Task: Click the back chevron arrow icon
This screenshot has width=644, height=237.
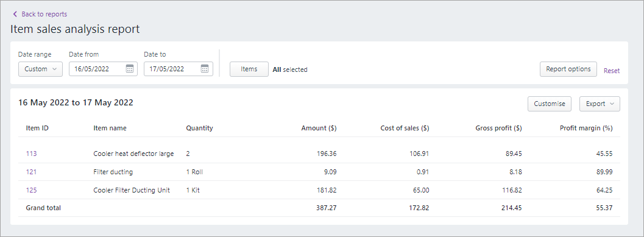Action: click(x=15, y=14)
